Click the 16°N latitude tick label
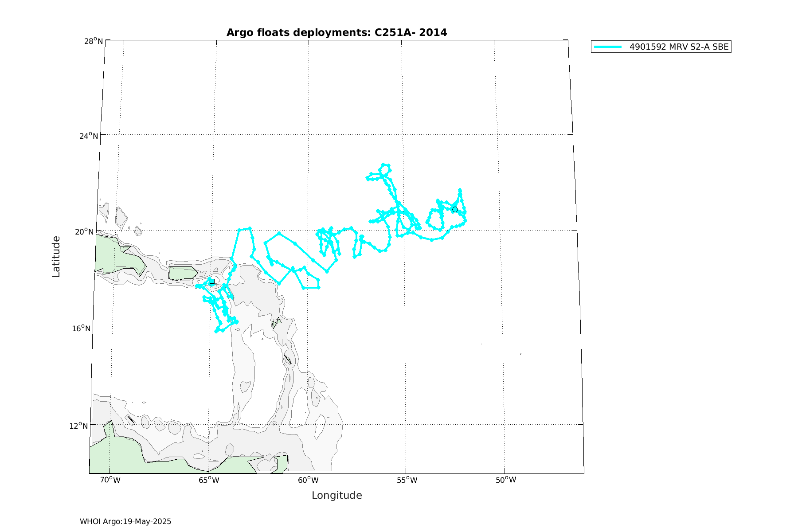 point(81,328)
